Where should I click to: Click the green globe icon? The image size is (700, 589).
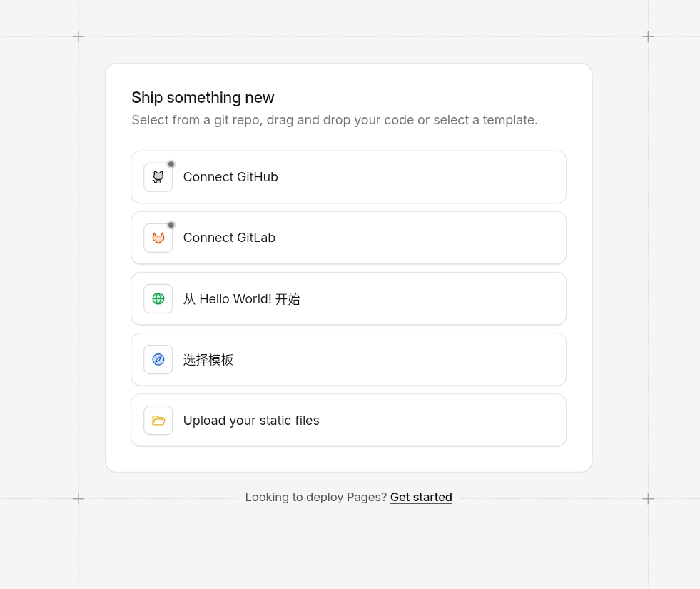click(158, 298)
